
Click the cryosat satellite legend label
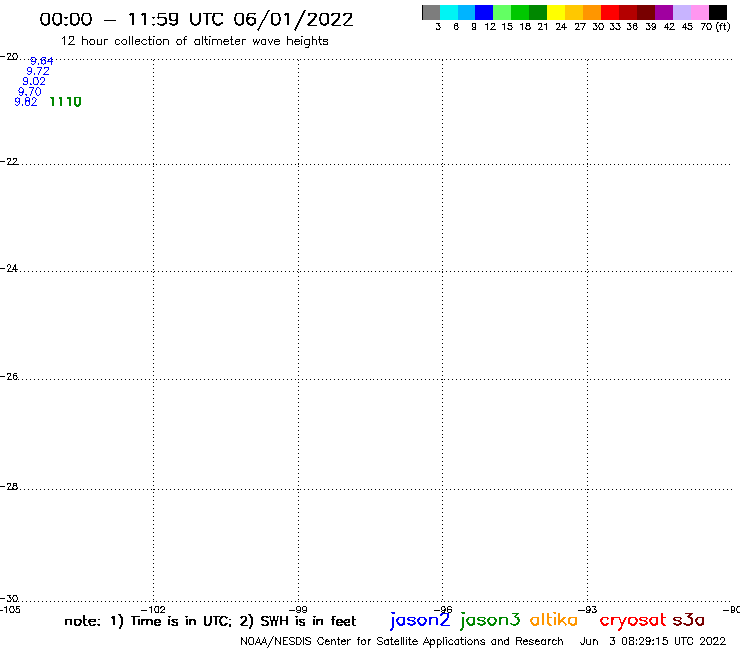coord(633,620)
